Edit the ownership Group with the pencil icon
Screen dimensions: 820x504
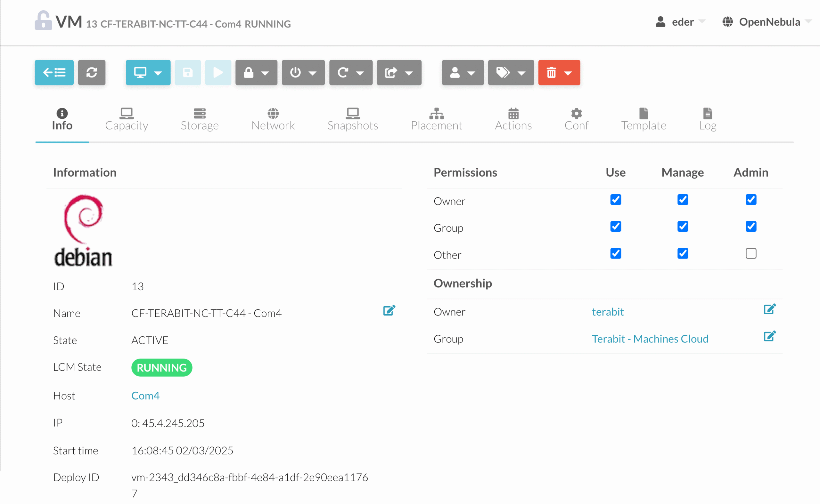tap(770, 336)
